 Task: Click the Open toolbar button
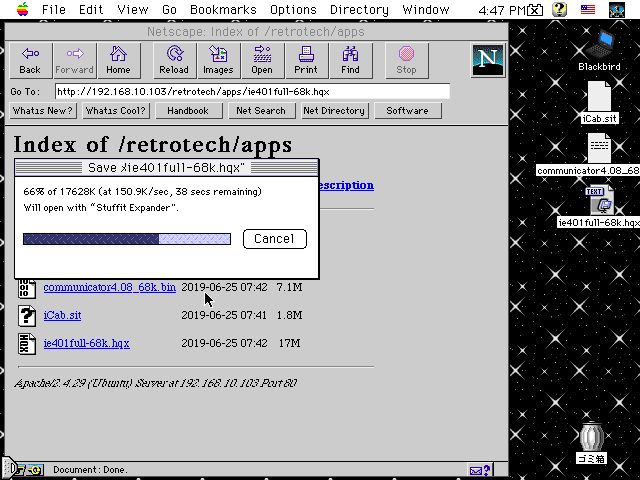tap(262, 60)
